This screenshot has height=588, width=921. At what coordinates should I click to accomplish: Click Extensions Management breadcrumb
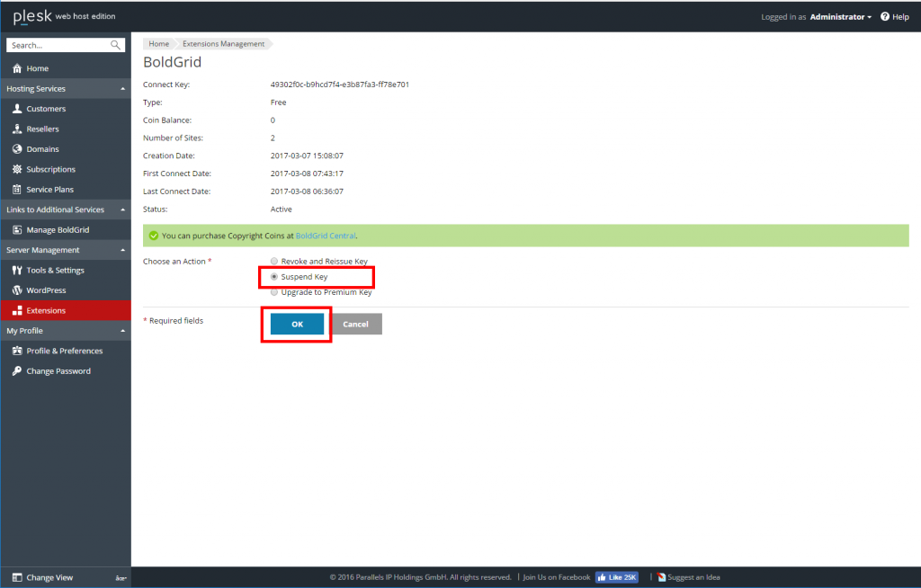224,44
